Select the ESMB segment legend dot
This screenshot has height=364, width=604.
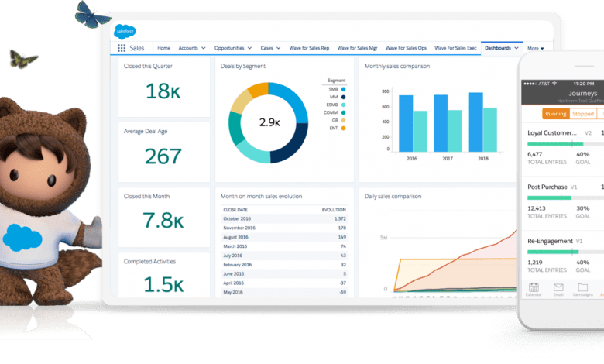343,105
